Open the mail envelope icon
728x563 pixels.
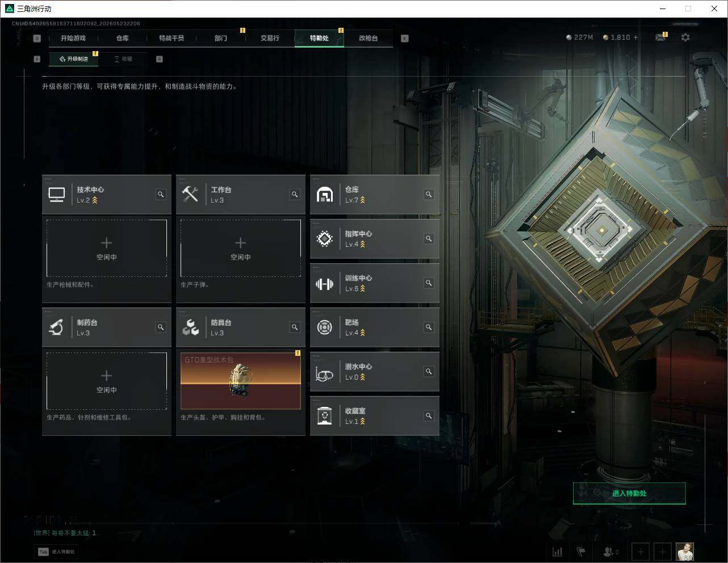coord(660,37)
